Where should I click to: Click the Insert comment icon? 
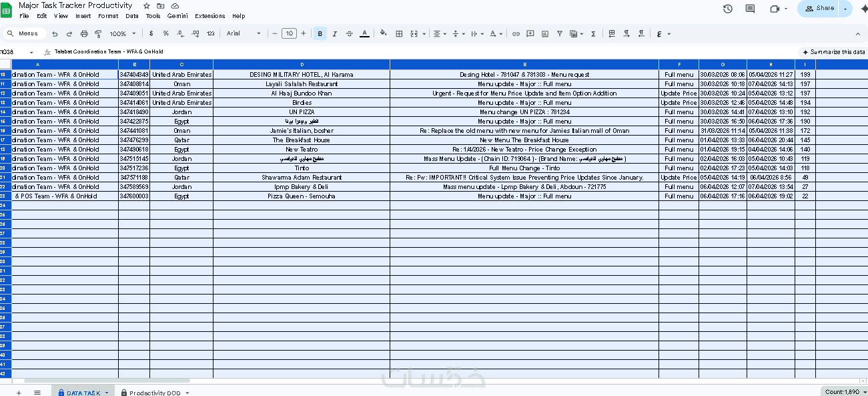(x=530, y=33)
